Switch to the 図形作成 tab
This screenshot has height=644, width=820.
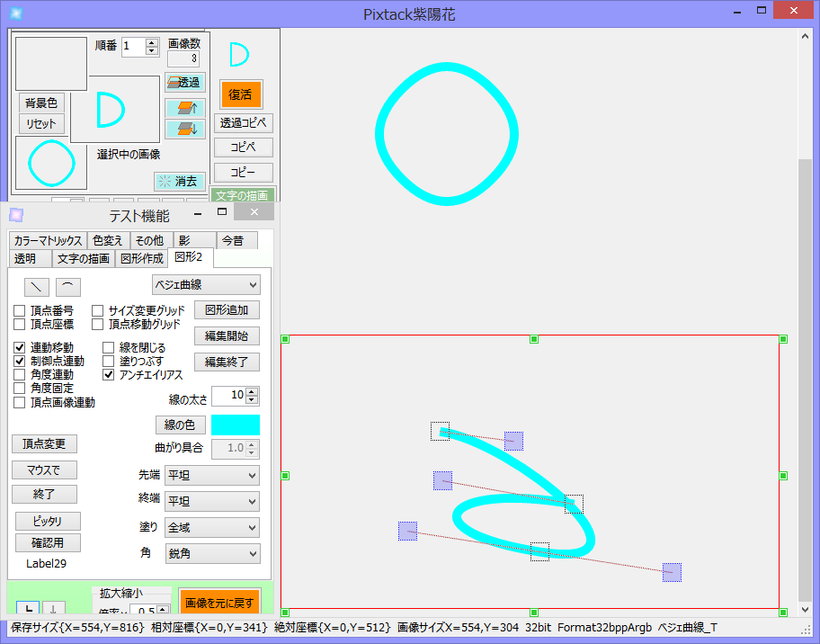click(x=141, y=257)
